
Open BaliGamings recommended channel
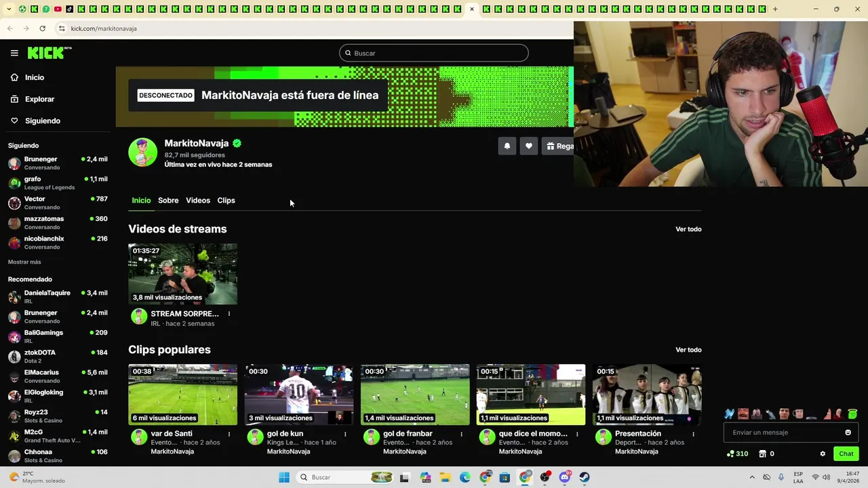pos(58,337)
